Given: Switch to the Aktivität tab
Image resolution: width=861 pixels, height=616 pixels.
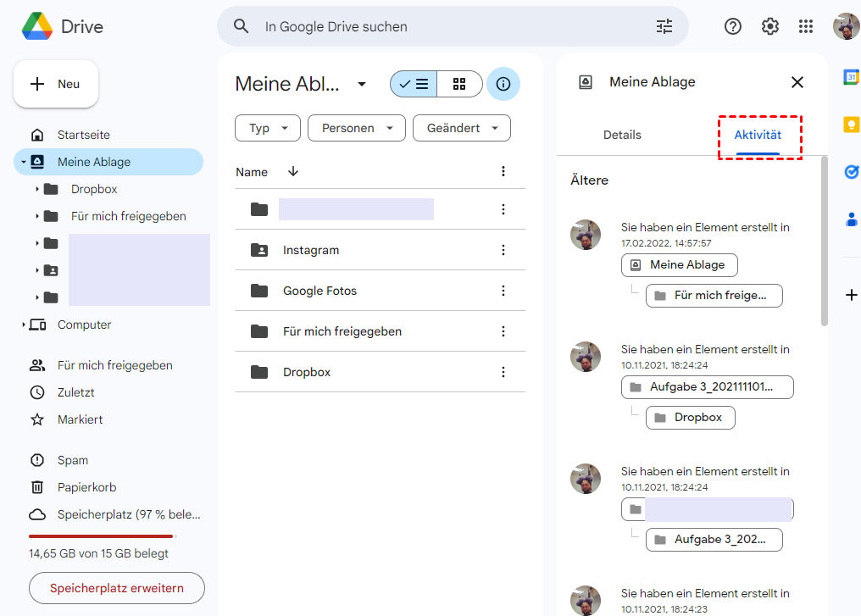Looking at the screenshot, I should click(x=758, y=135).
